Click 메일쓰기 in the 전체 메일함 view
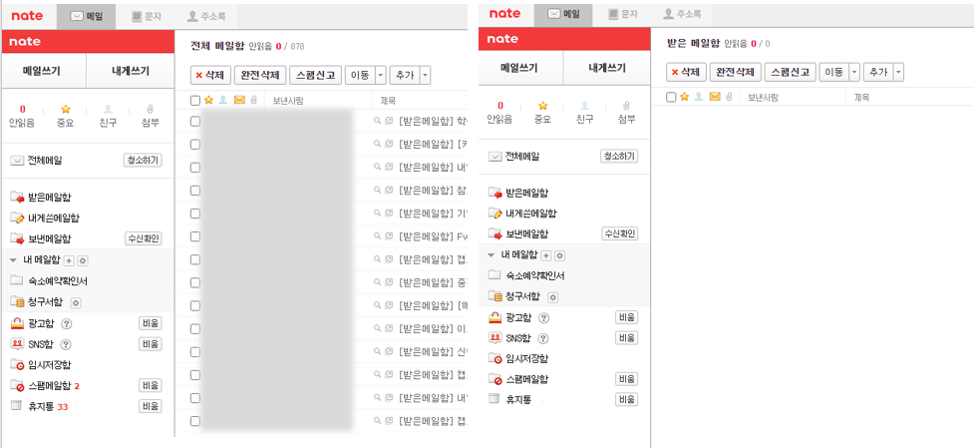980x448 pixels. (x=42, y=71)
